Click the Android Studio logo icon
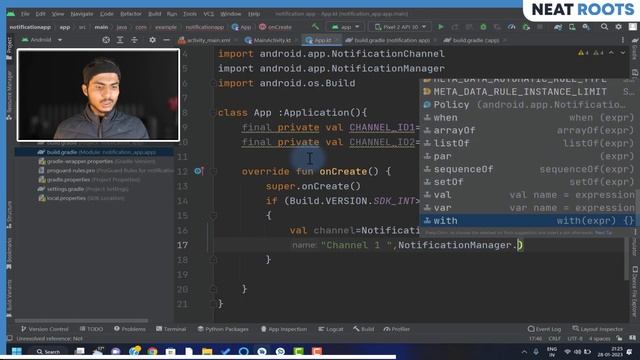640x360 pixels. point(11,14)
